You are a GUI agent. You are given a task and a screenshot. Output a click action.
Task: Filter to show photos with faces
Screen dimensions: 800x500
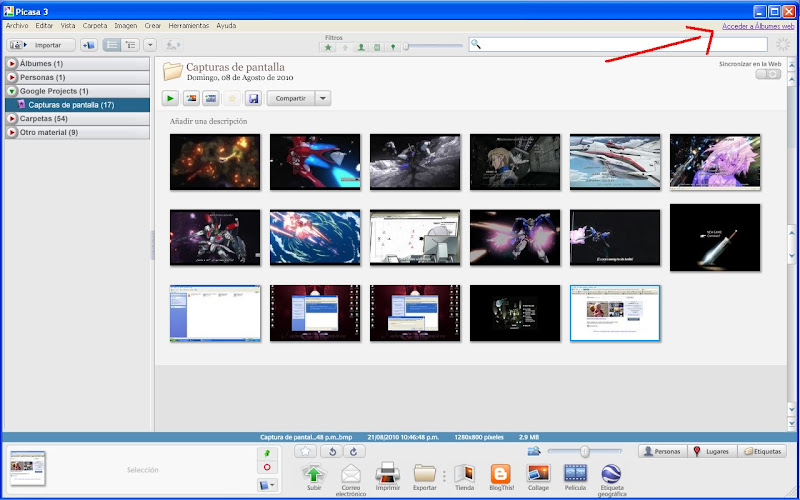pyautogui.click(x=361, y=47)
